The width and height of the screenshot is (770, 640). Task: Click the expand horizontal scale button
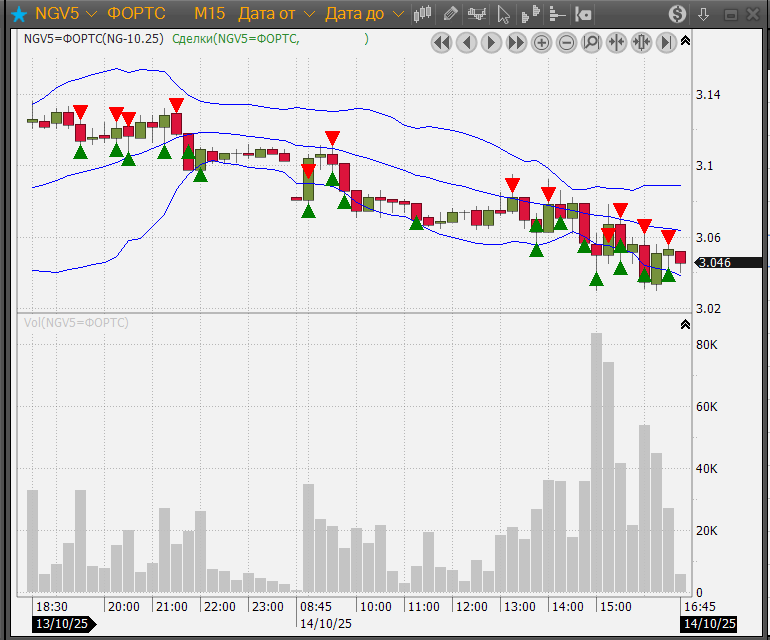pos(641,43)
